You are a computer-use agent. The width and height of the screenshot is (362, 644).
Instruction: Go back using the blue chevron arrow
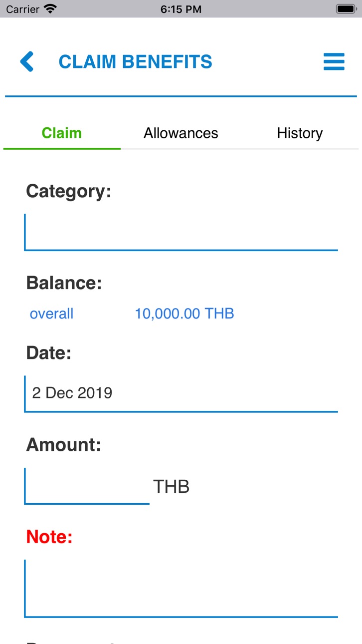27,61
